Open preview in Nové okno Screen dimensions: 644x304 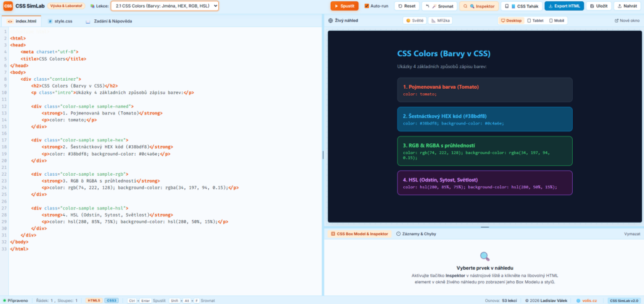point(626,21)
